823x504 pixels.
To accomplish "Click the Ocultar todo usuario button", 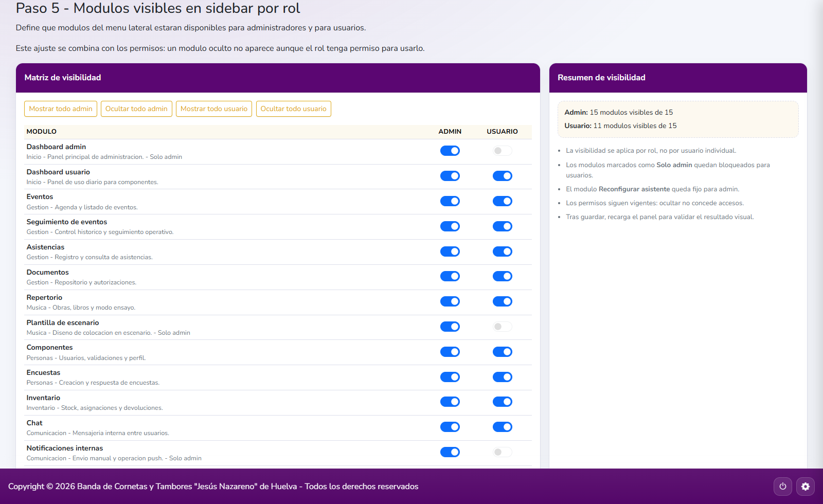I will (x=293, y=109).
